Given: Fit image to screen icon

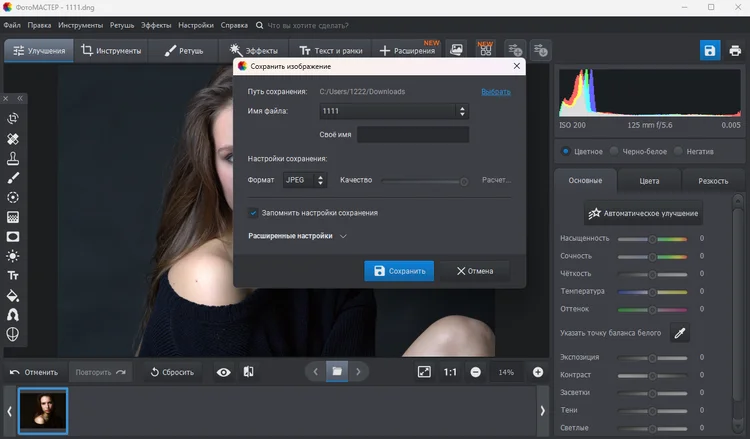Looking at the screenshot, I should [424, 372].
